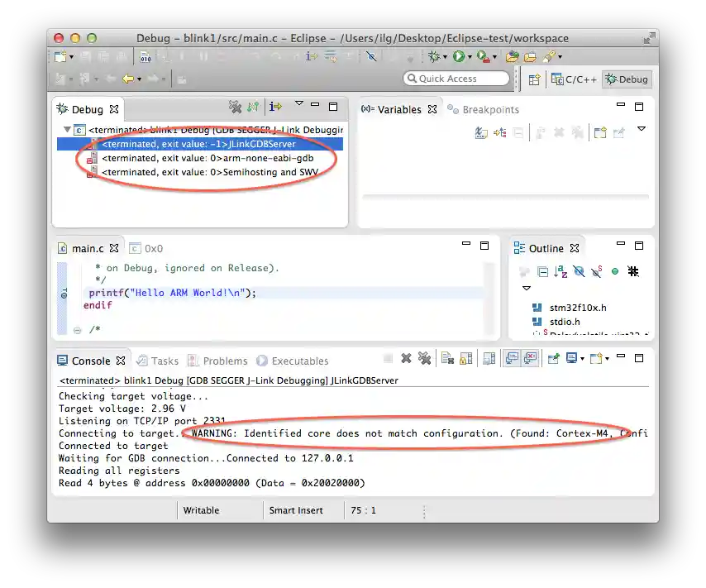Click Skip All Breakpoints toolbar icon

tap(371, 56)
